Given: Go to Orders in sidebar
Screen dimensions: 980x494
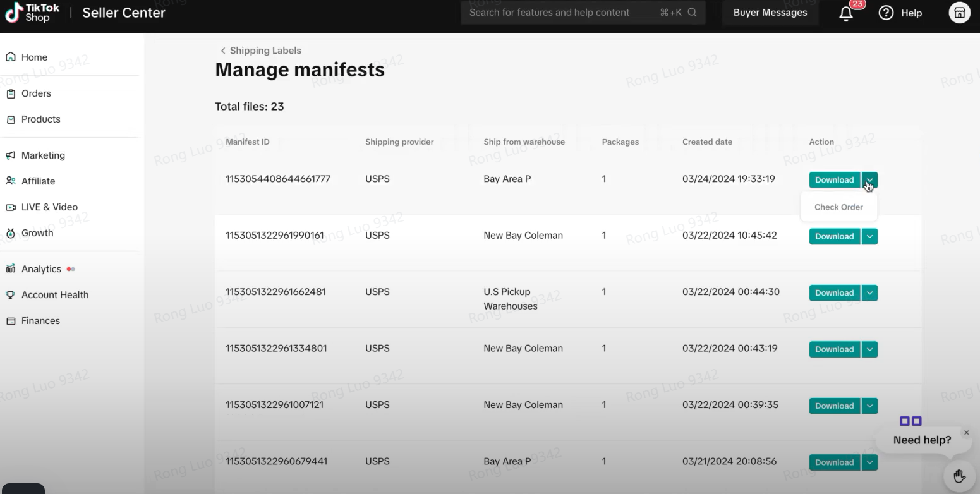Looking at the screenshot, I should [36, 93].
